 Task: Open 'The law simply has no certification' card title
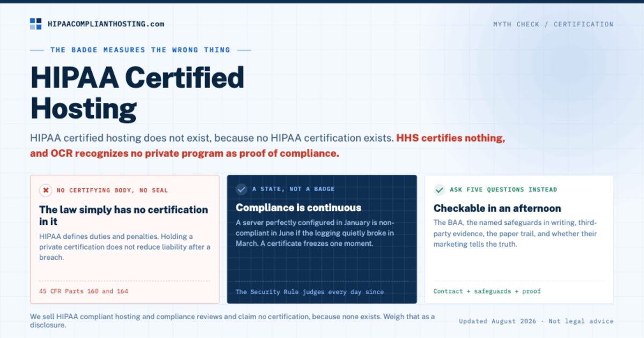point(123,215)
